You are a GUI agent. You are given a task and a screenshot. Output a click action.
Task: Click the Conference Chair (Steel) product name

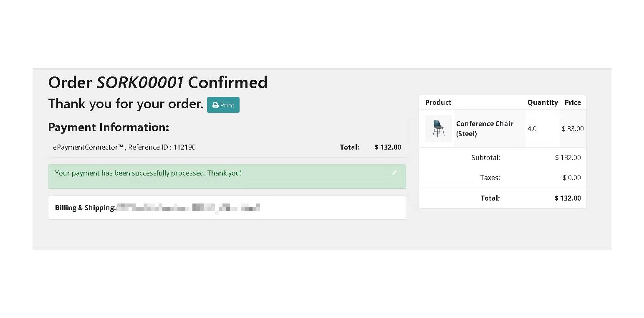coord(485,129)
